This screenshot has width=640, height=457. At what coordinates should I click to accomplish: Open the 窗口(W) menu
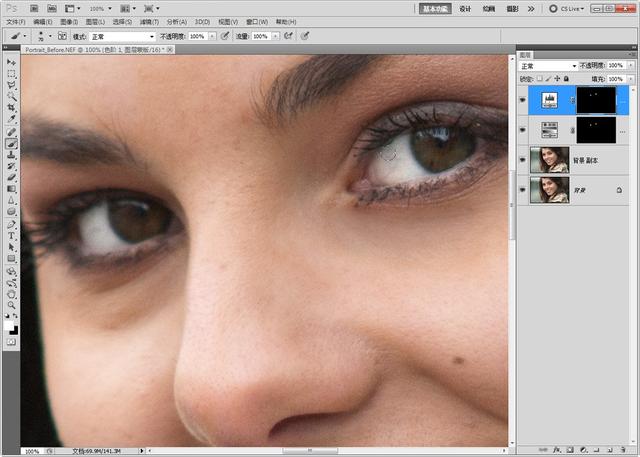pos(257,22)
